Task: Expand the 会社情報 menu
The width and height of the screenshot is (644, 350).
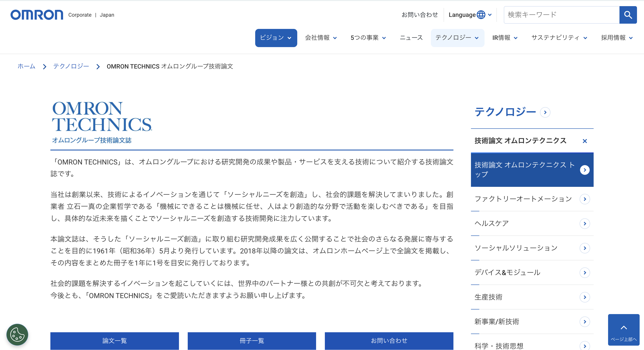Action: (x=321, y=38)
